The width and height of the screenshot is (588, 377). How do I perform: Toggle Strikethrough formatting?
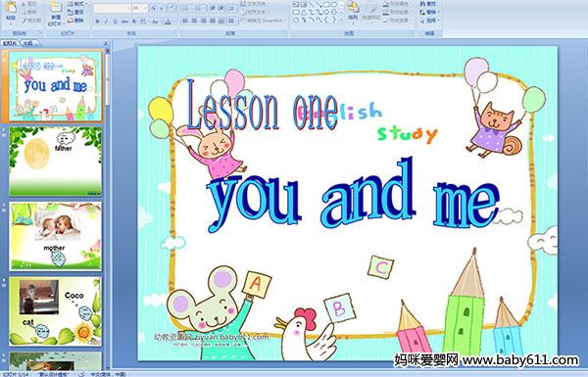click(x=124, y=22)
